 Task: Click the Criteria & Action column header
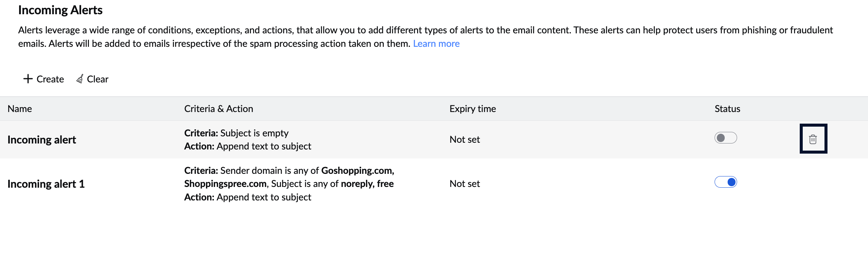[218, 109]
